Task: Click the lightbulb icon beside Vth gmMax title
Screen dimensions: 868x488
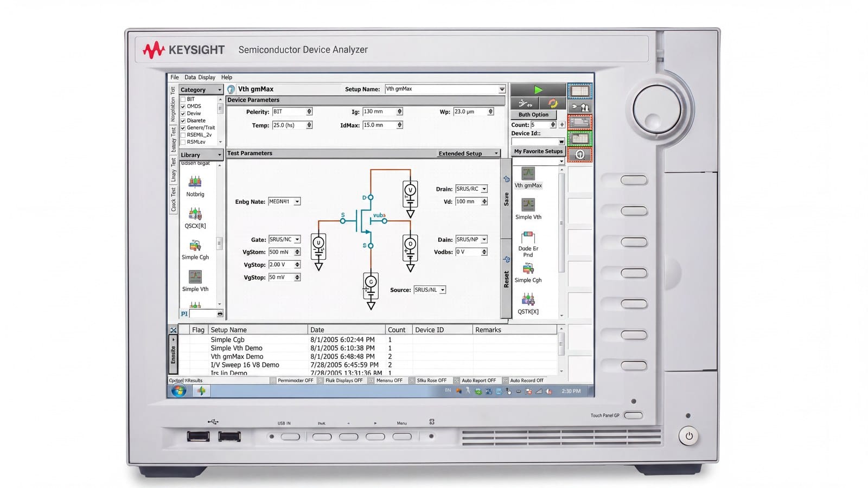Action: click(x=231, y=89)
